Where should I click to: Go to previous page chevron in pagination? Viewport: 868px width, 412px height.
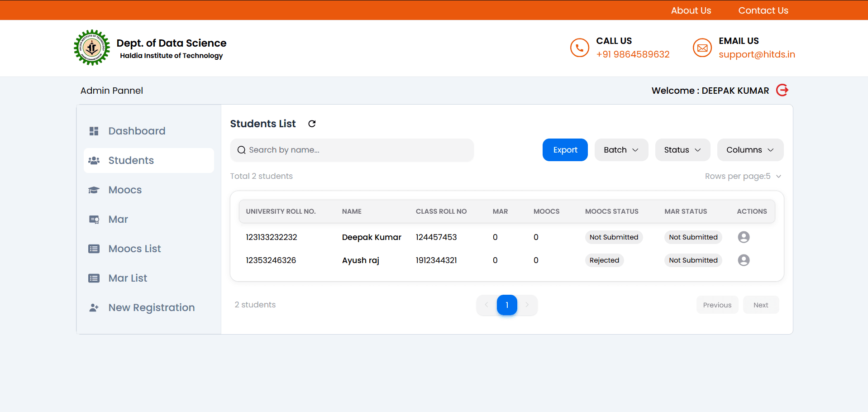(x=486, y=305)
